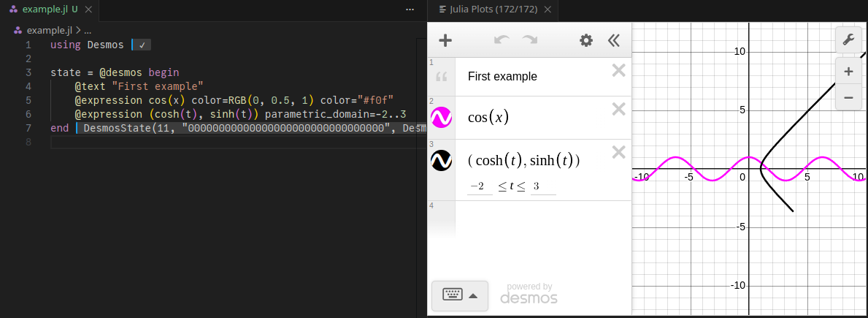
Task: Click the Add Item plus button
Action: [445, 40]
